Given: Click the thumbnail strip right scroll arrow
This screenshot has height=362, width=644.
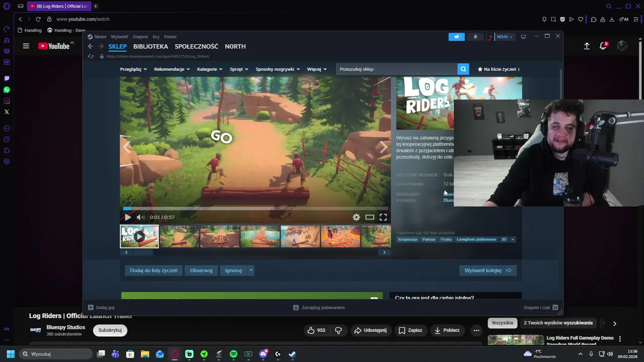Looking at the screenshot, I should coord(384,252).
